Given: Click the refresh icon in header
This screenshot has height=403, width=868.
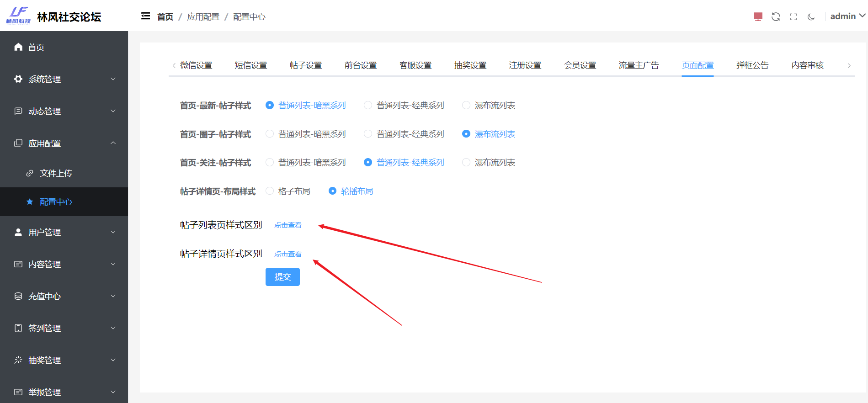Looking at the screenshot, I should point(776,16).
